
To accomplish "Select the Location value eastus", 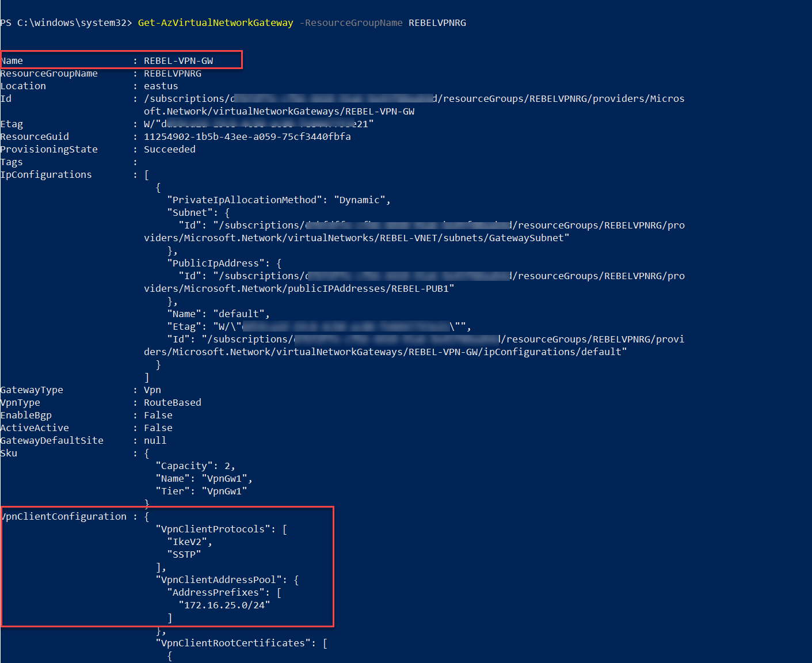I will (x=161, y=86).
